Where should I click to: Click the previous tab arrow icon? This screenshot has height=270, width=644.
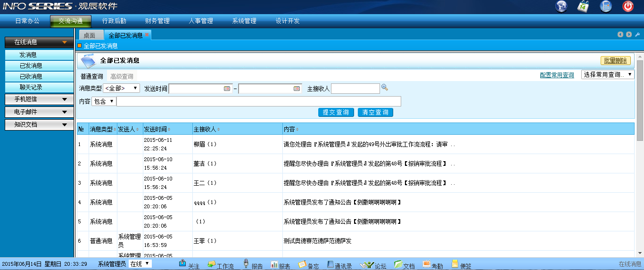click(621, 34)
